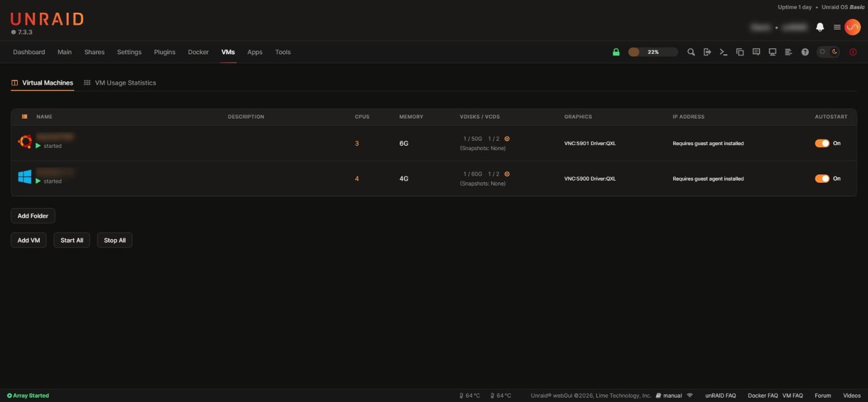Screen dimensions: 868x402
Task: Click the disc icon on the 60G VM row
Action: pos(507,174)
